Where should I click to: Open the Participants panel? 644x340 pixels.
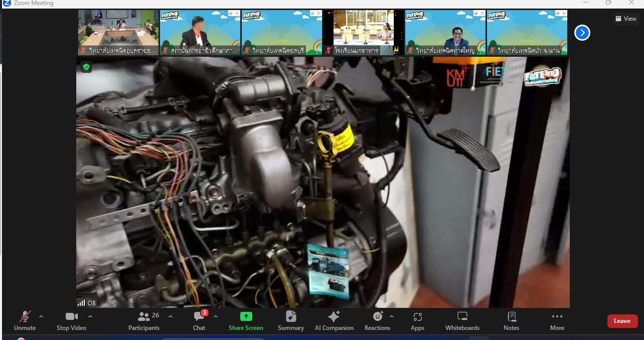click(x=144, y=320)
